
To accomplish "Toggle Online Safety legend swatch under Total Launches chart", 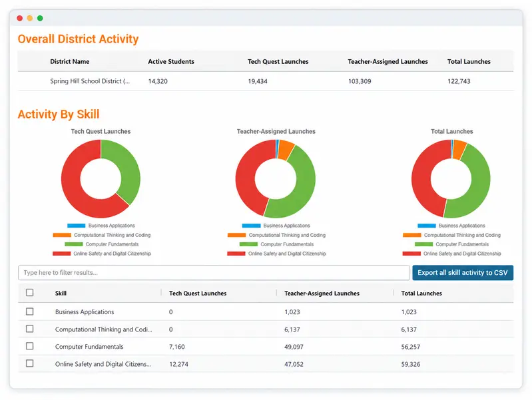I will (411, 254).
